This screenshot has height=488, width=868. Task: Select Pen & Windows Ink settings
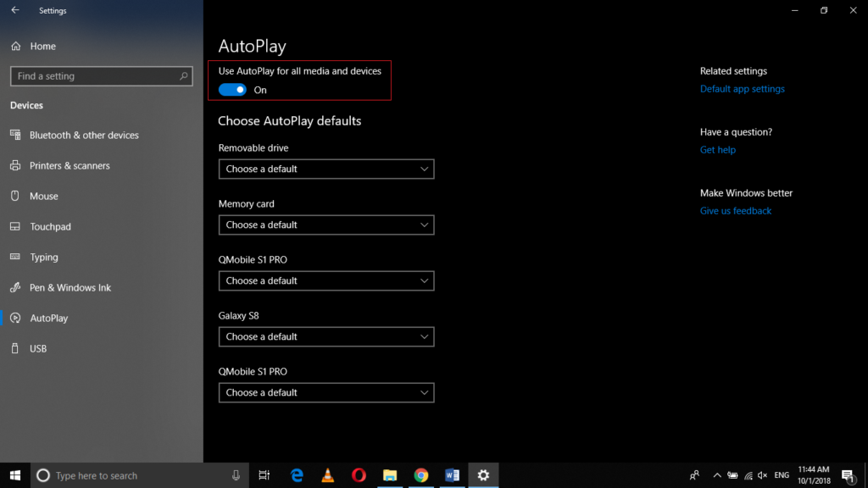tap(70, 287)
